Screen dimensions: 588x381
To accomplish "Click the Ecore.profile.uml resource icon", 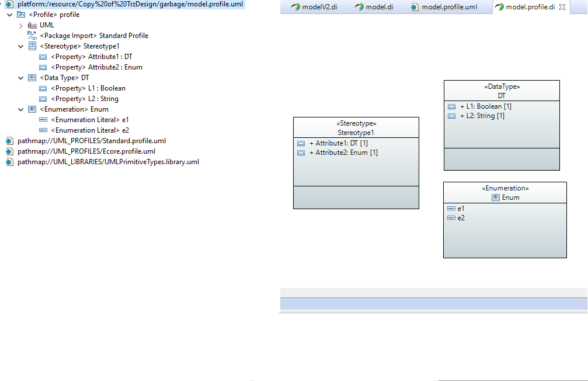I will [9, 152].
